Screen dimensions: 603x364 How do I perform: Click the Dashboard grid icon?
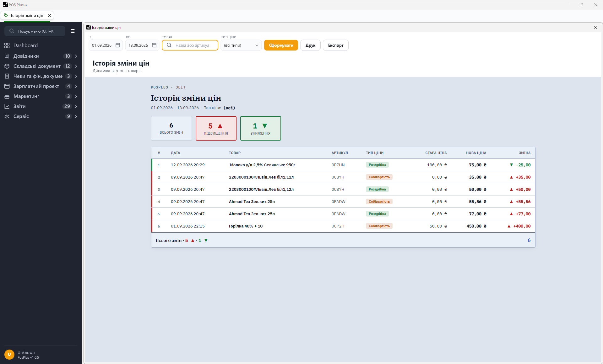(7, 45)
